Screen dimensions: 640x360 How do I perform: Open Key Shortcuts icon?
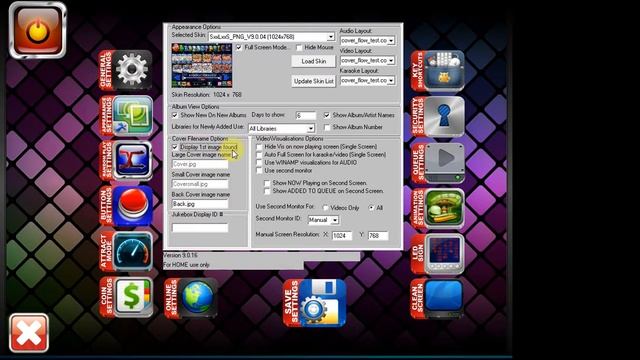[x=438, y=71]
